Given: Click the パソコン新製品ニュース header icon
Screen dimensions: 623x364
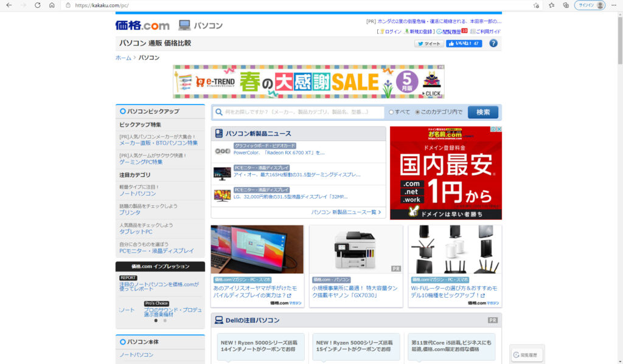Looking at the screenshot, I should (x=218, y=133).
